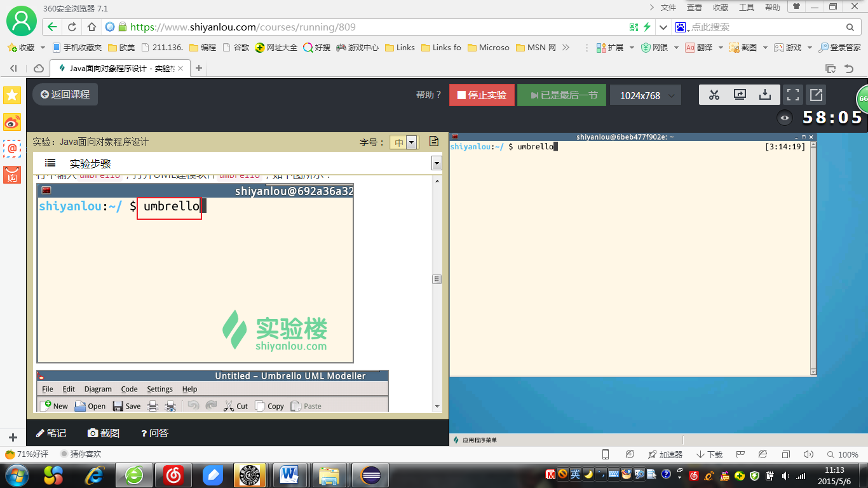Click the scissors screenshot tool icon
The image size is (868, 488).
click(x=714, y=95)
